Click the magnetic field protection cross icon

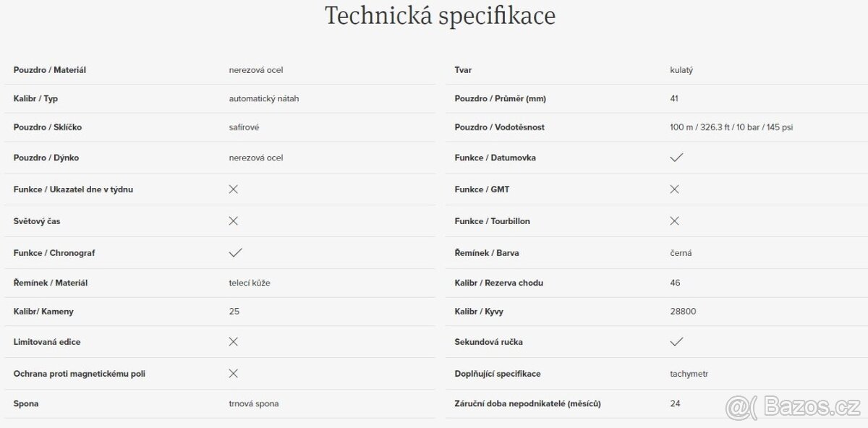point(233,374)
